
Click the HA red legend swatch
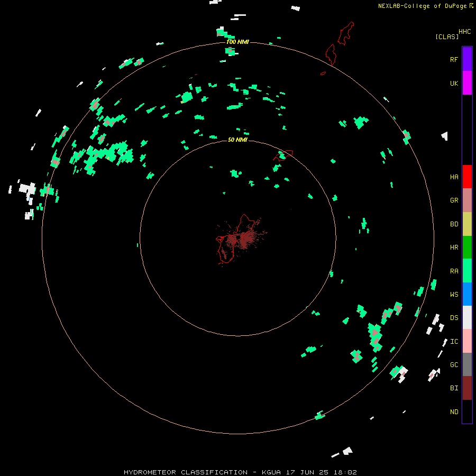tap(467, 177)
